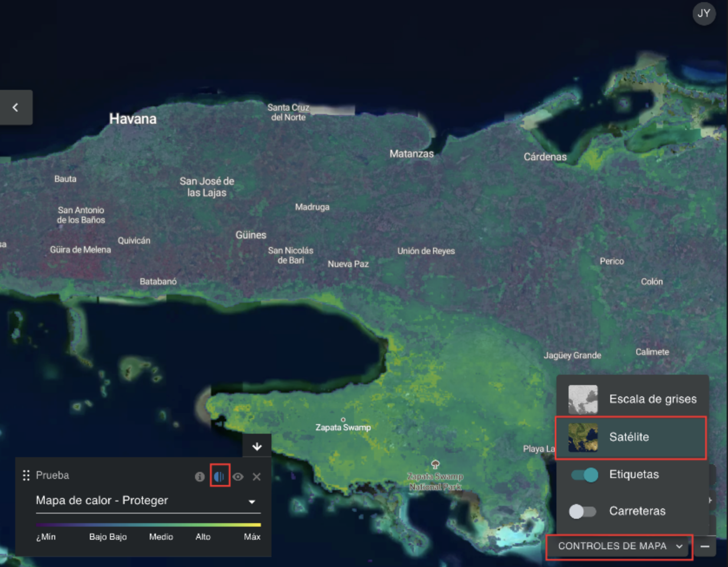The width and height of the screenshot is (728, 567).
Task: Disable the Etiquetas toggle
Action: (584, 475)
